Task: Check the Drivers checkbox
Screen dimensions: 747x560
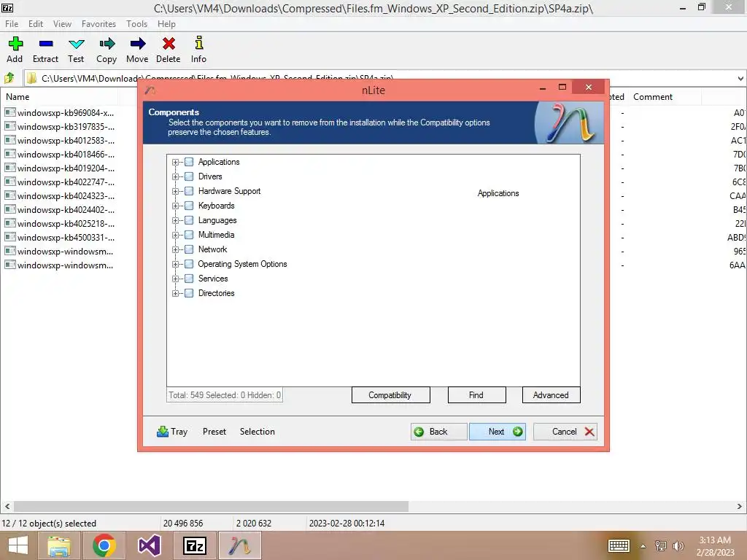Action: point(189,176)
